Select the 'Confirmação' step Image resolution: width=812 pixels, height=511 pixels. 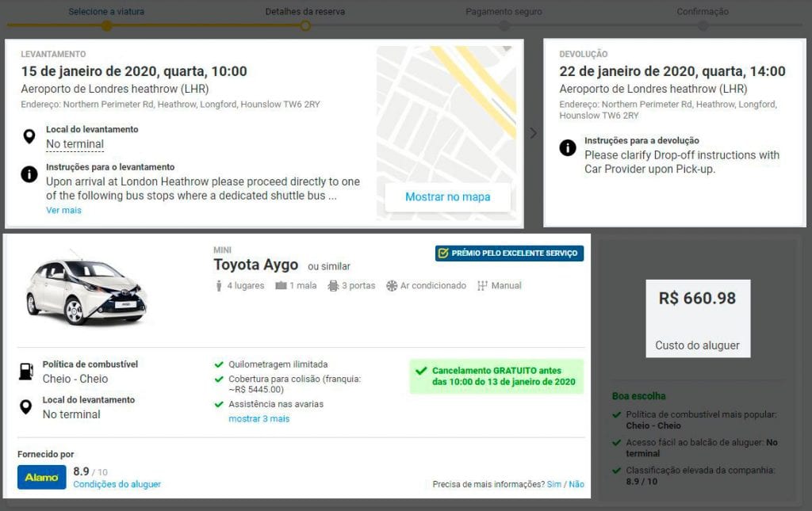click(703, 11)
